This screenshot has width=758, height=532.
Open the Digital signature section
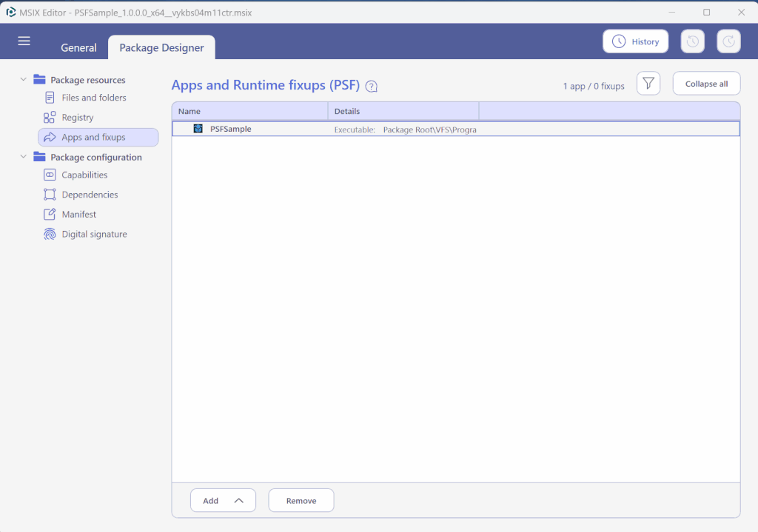[94, 234]
